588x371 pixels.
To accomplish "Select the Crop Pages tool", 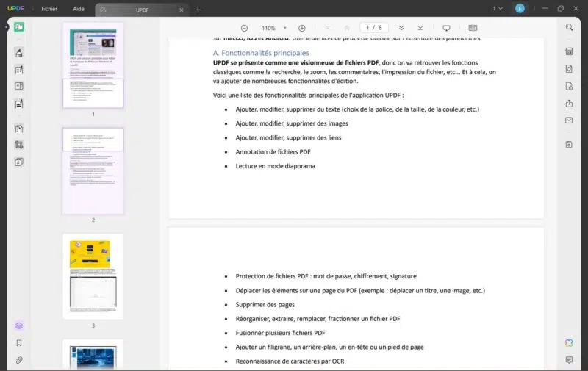I will [x=19, y=145].
